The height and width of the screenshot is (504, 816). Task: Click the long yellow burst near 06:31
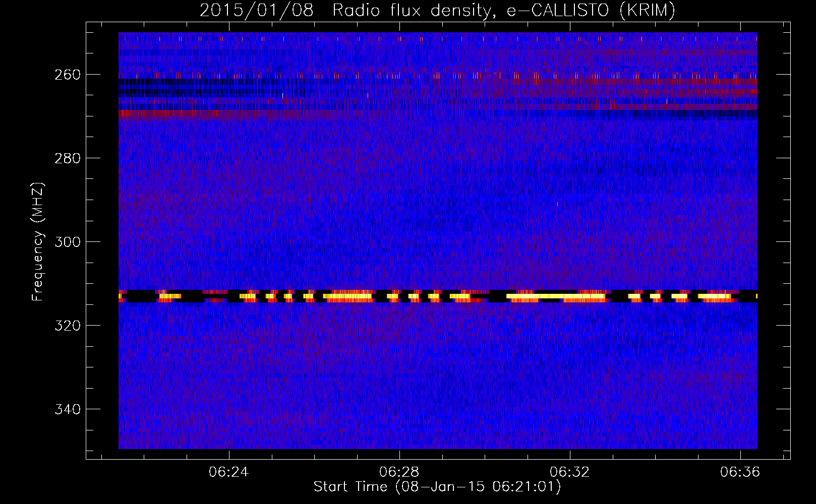point(556,296)
